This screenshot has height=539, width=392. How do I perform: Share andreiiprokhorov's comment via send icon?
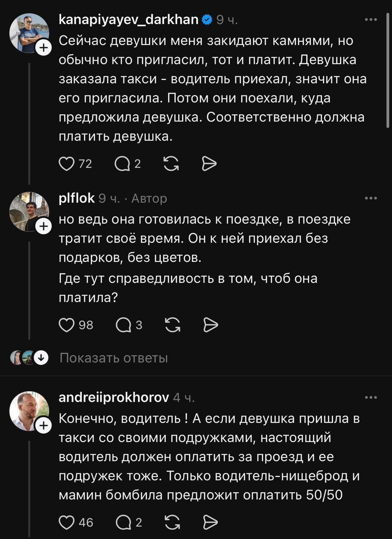tap(210, 523)
